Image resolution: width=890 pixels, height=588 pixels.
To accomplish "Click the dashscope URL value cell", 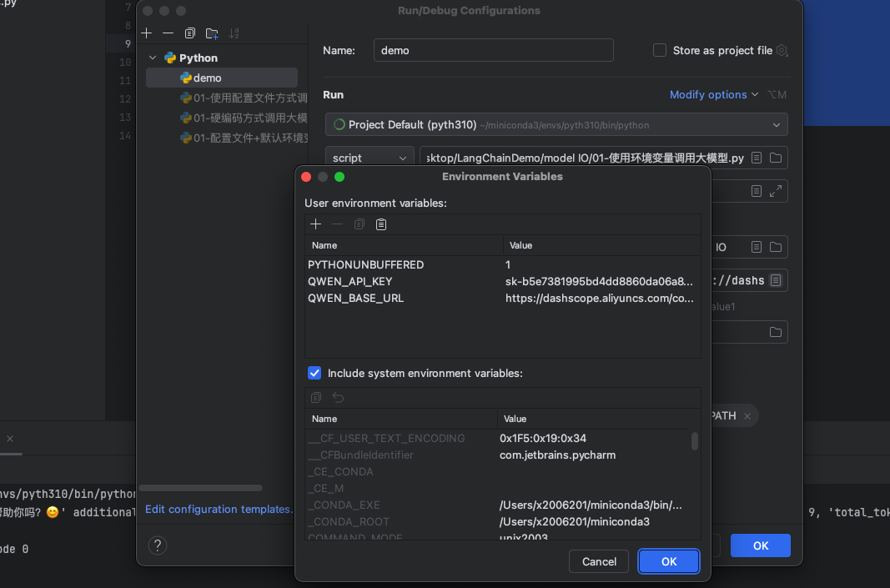I will click(600, 298).
